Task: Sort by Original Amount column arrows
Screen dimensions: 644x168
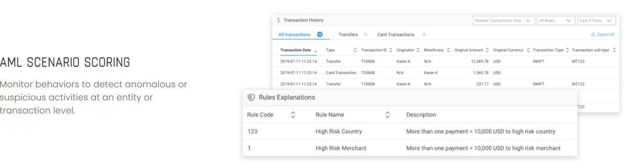Action: (x=487, y=50)
